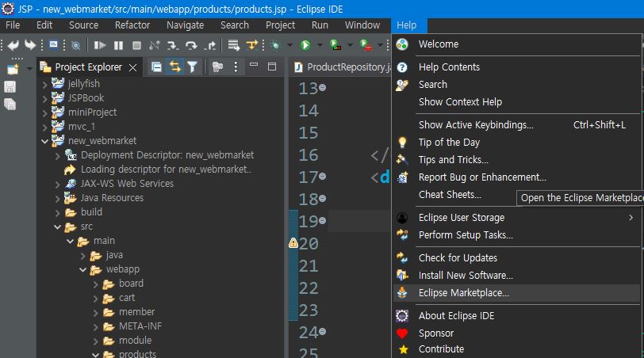Collapse All in Project Explorer
This screenshot has width=644, height=358.
pyautogui.click(x=156, y=67)
